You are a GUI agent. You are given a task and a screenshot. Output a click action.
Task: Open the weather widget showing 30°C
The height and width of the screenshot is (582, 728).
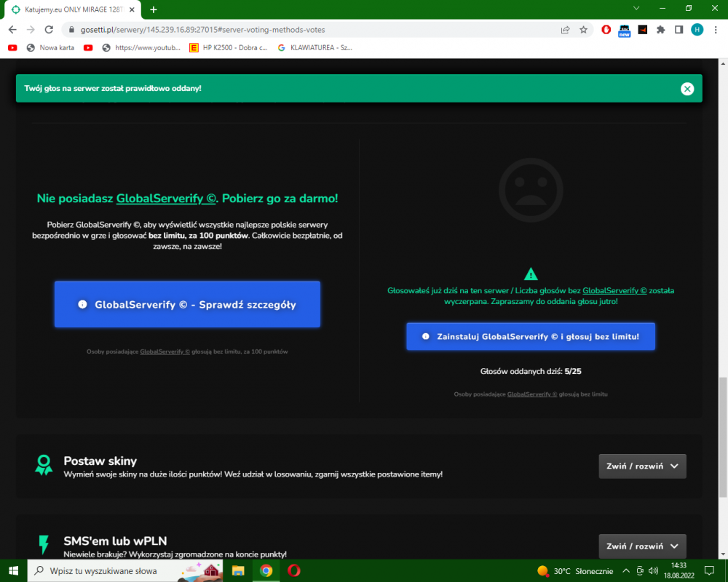click(x=575, y=571)
